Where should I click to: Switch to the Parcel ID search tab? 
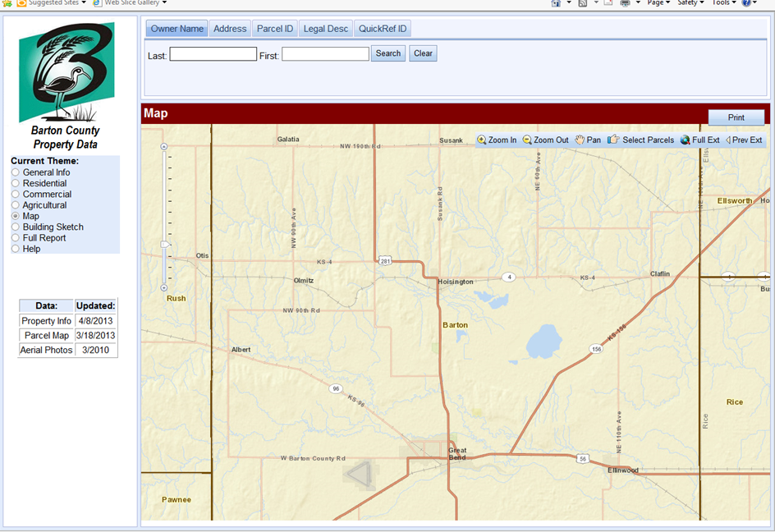pos(274,28)
